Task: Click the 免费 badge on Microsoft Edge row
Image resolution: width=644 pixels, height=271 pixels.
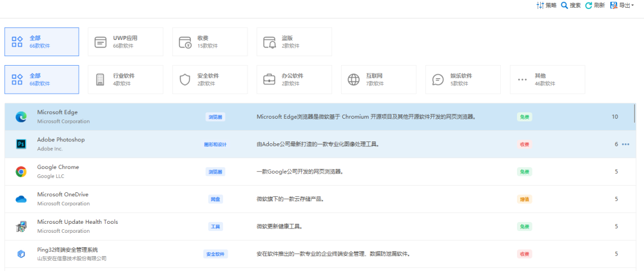Action: click(525, 117)
